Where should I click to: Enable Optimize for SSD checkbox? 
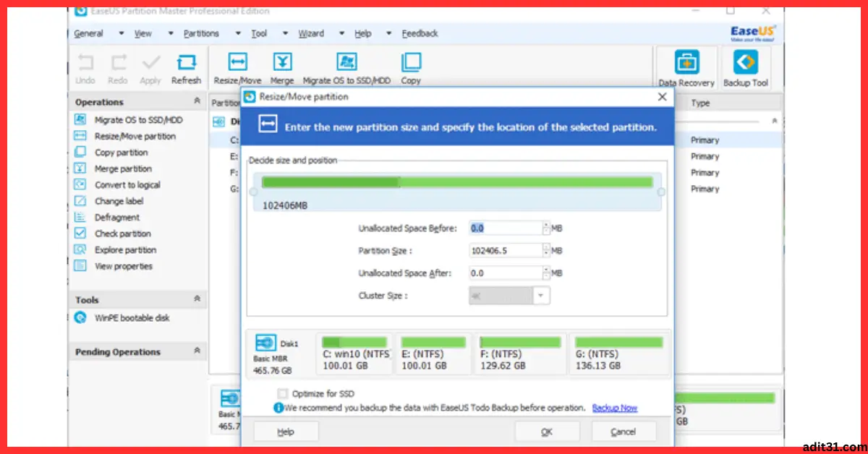(283, 394)
